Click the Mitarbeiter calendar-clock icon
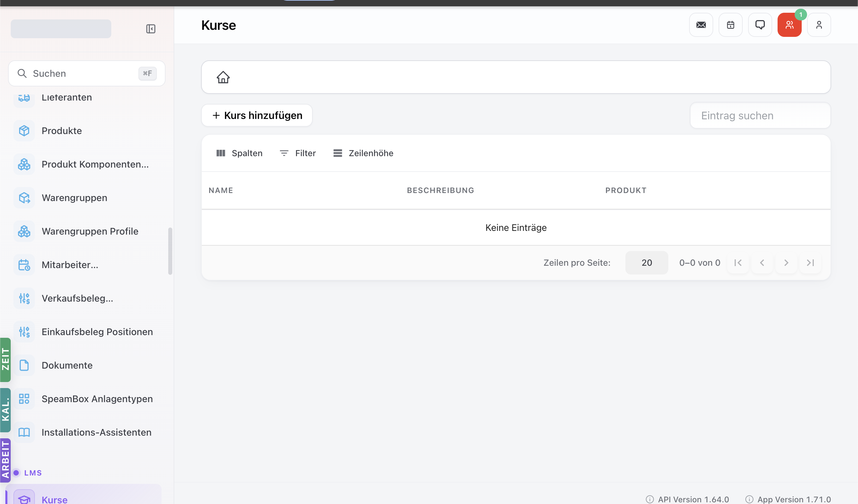Screen dimensions: 858x504 point(24,265)
